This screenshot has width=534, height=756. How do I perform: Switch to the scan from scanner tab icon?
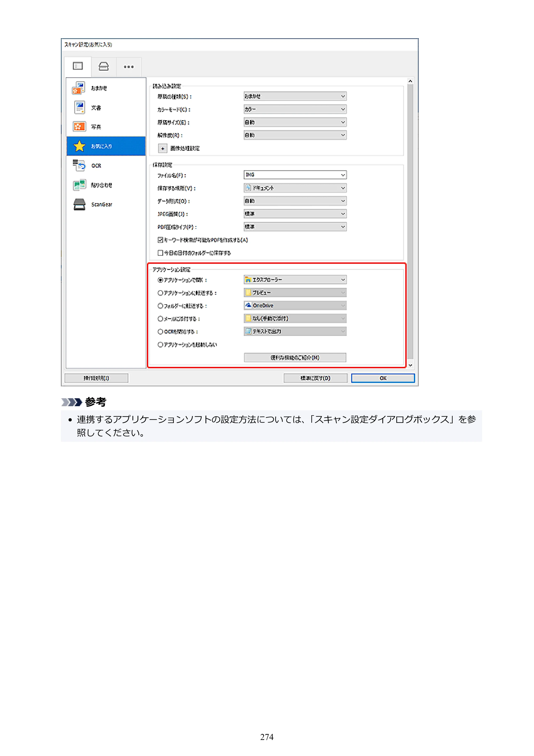click(103, 67)
